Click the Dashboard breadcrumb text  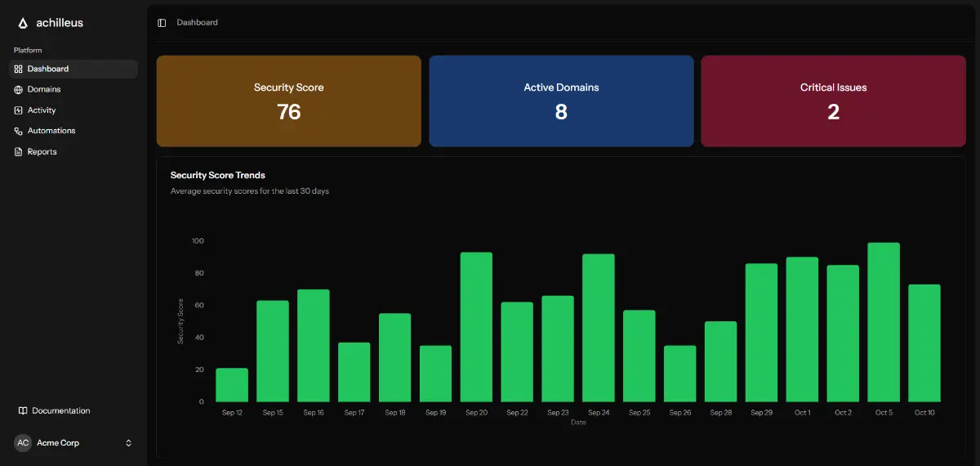point(198,23)
